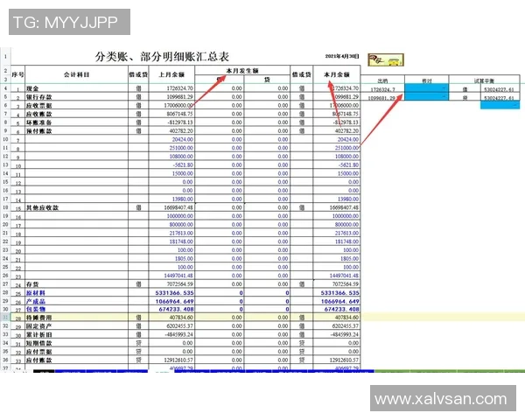Click the blue 核对 cell in 银行存款 row
The image size is (525, 420).
pyautogui.click(x=427, y=97)
